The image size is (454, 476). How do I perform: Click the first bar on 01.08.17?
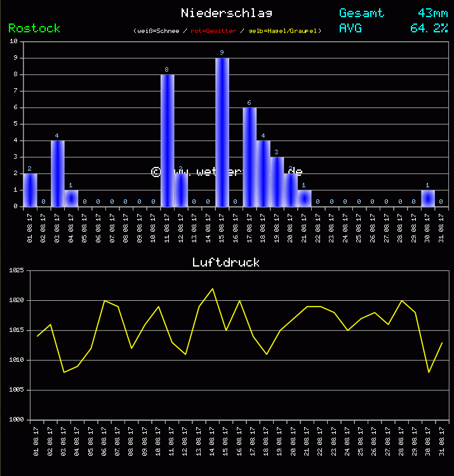pyautogui.click(x=30, y=190)
